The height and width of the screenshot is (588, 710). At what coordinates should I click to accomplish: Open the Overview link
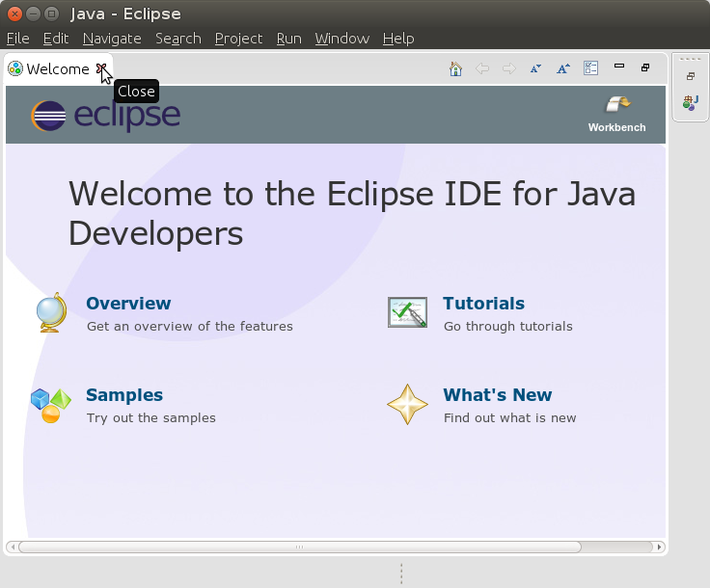pyautogui.click(x=128, y=304)
